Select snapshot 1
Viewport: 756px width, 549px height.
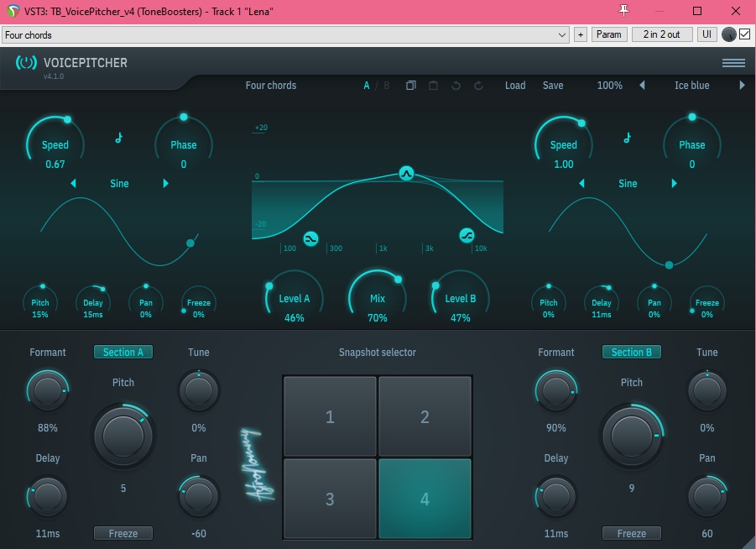point(330,416)
